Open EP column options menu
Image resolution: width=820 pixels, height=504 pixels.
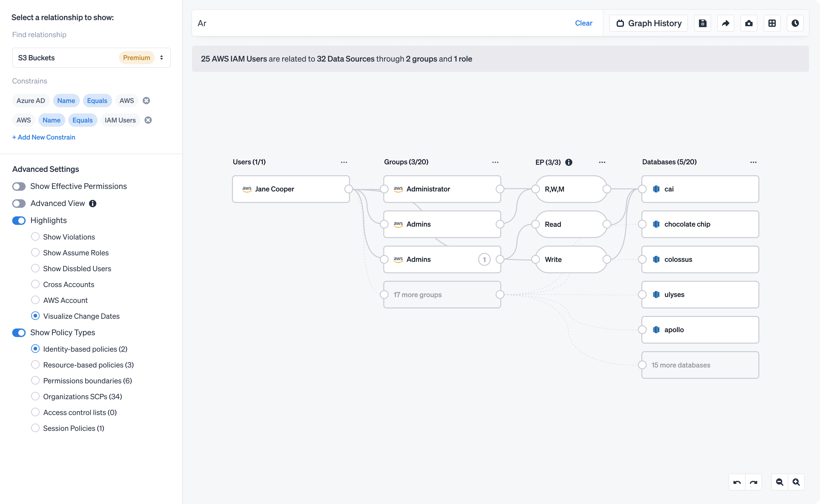coord(602,162)
